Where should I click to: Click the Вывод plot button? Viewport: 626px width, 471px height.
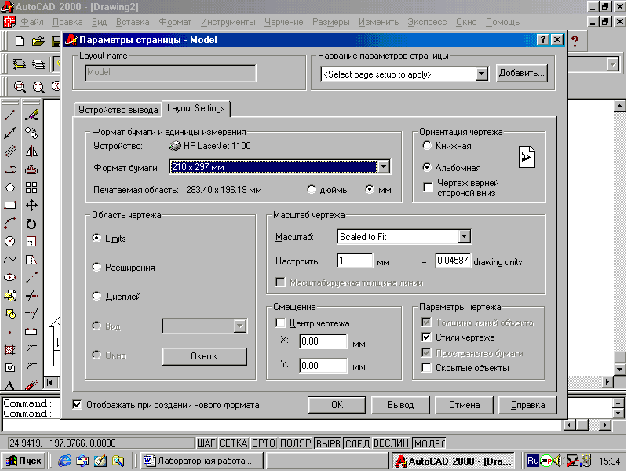[x=400, y=405]
